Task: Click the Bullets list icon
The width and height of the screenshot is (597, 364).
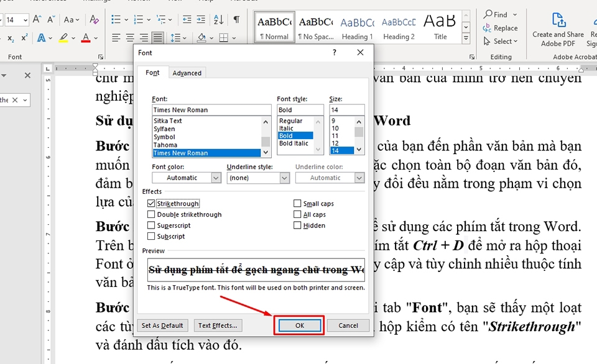Action: [x=116, y=19]
